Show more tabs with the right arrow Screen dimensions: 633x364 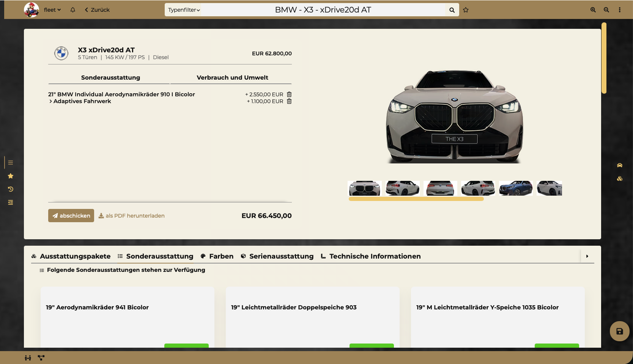point(587,256)
